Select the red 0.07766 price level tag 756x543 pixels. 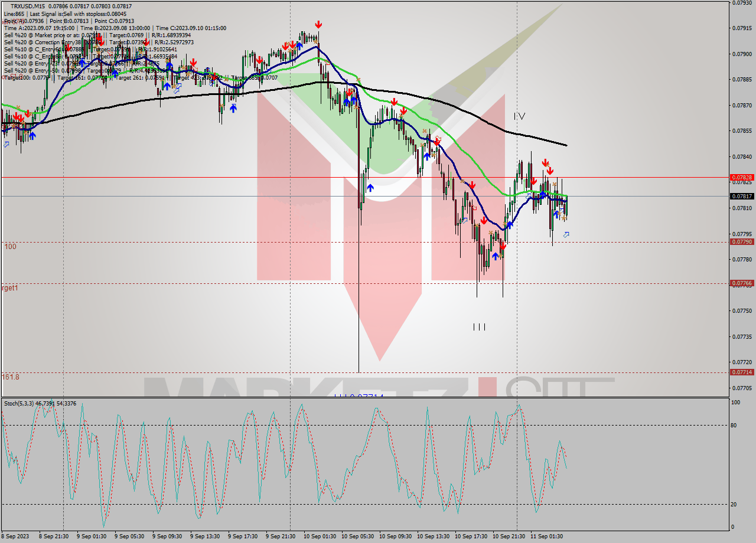tap(742, 283)
